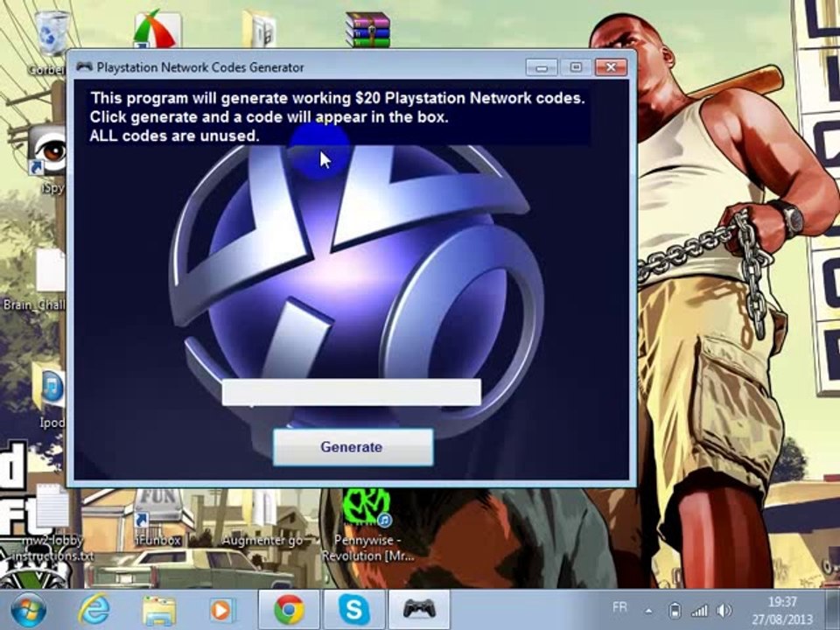Select the red-green arc desktop icon
Image resolution: width=840 pixels, height=630 pixels.
pyautogui.click(x=157, y=28)
